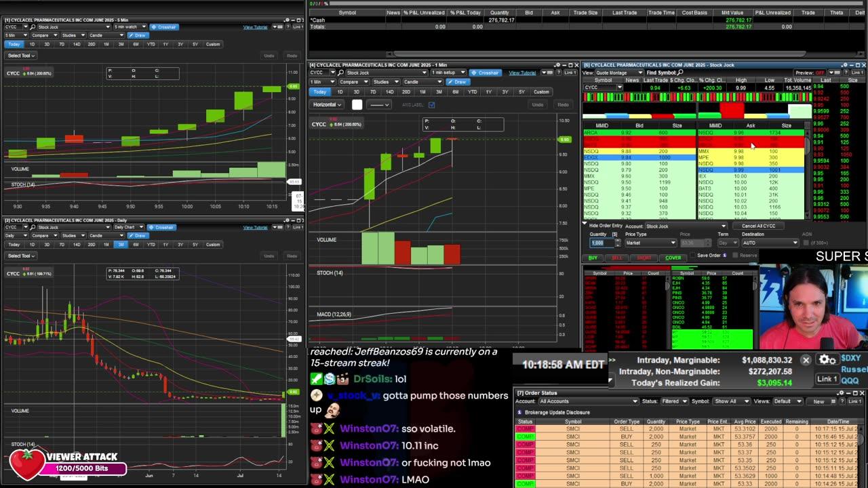The width and height of the screenshot is (868, 488).
Task: Open View Tutorial in 5 Min chart
Action: pos(256,27)
